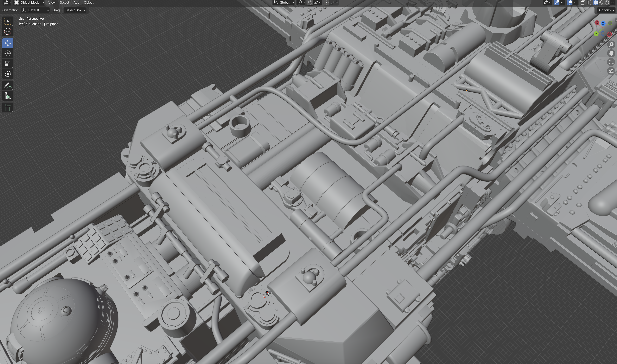Open the Add menu
The image size is (617, 364).
76,2
